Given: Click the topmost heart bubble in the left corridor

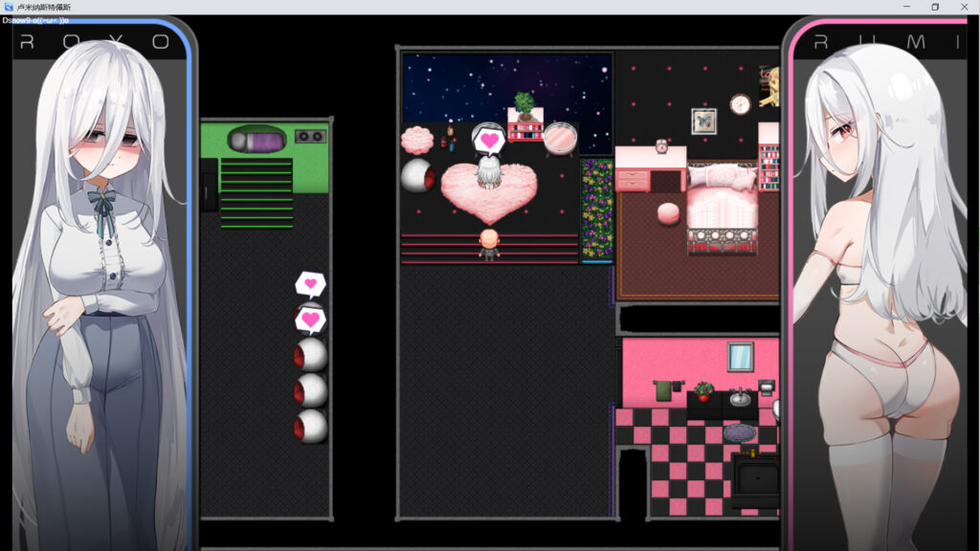Looking at the screenshot, I should pos(310,284).
